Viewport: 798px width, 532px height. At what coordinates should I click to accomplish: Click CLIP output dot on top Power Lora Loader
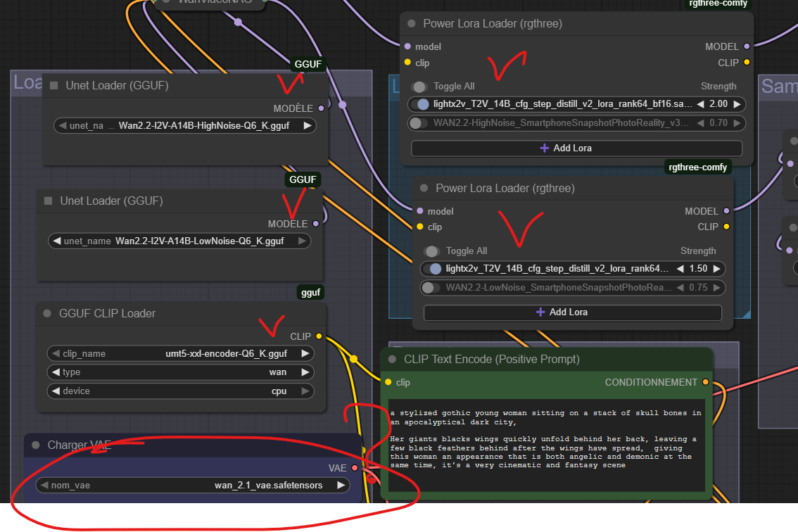coord(747,62)
